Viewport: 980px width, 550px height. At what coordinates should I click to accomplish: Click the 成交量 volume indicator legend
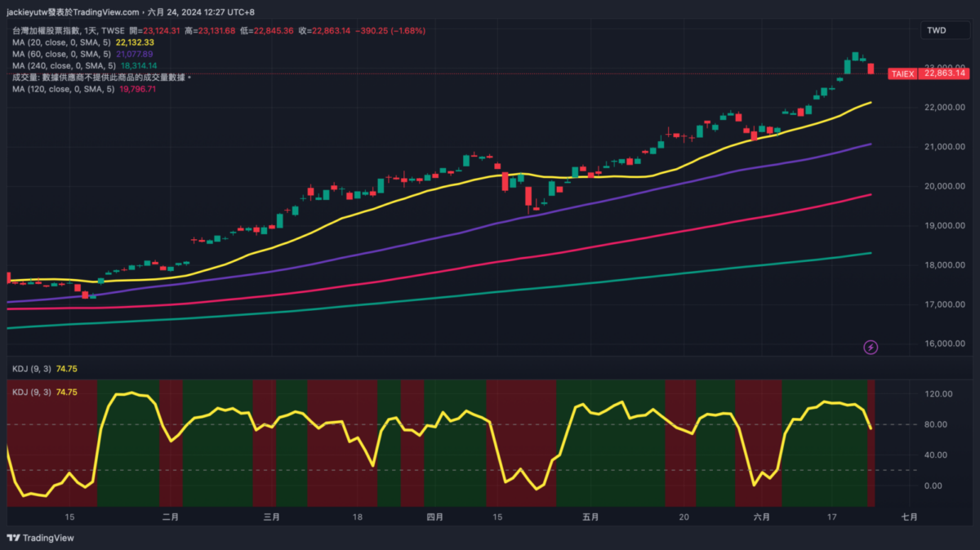point(98,77)
